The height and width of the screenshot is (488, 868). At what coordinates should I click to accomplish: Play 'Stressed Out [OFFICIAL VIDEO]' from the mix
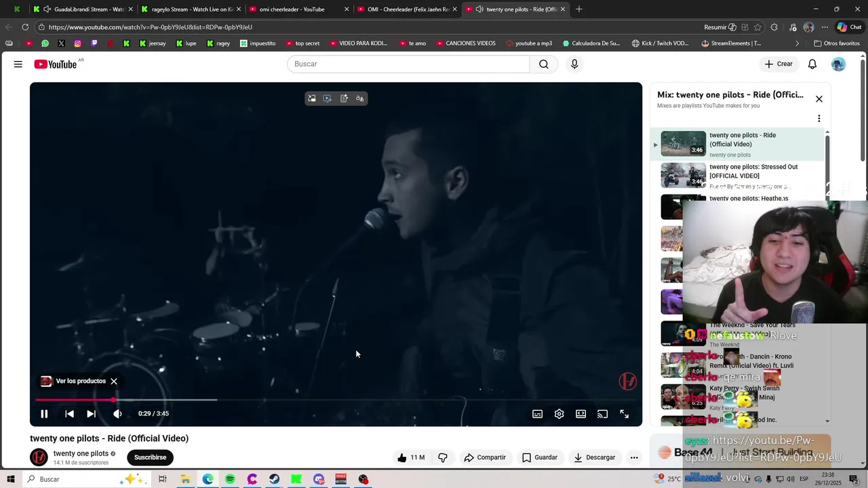[738, 176]
